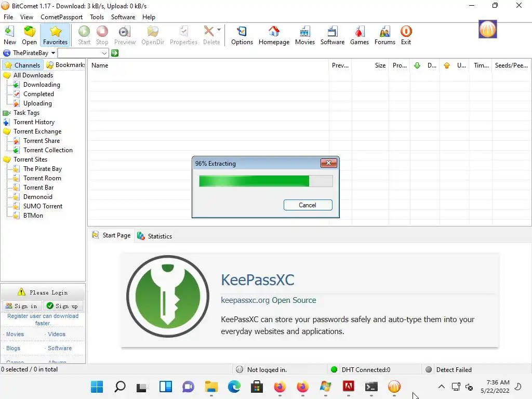Click the New task toolbar icon
Image resolution: width=532 pixels, height=399 pixels.
(10, 35)
